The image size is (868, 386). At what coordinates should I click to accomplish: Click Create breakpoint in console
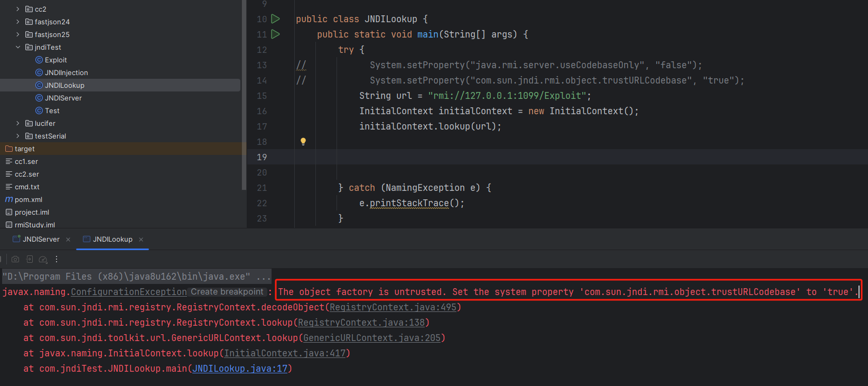pos(227,292)
